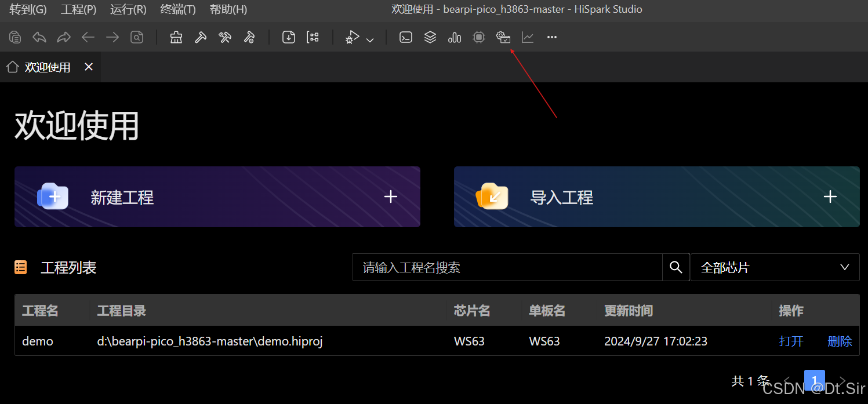Click the clean project broom icon
This screenshot has width=868, height=404.
[176, 38]
